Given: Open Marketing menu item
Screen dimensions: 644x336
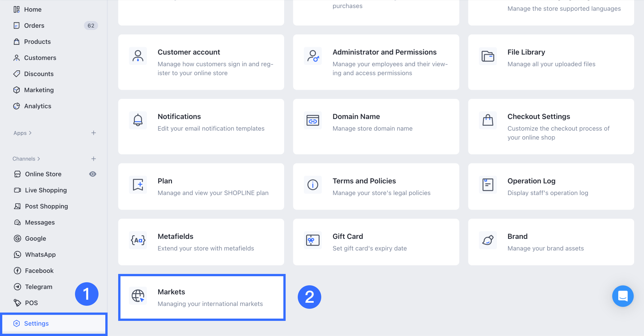Looking at the screenshot, I should [x=39, y=90].
